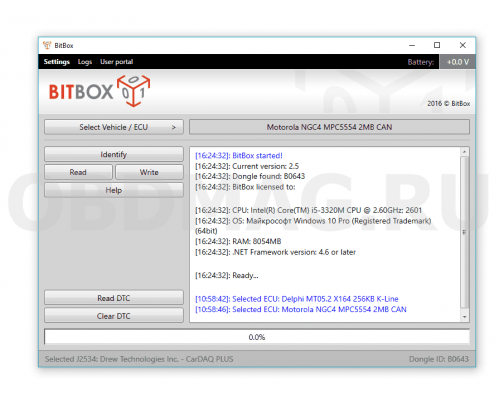This screenshot has width=500, height=400.
Task: Click the 0.0% progress bar
Action: (x=257, y=337)
